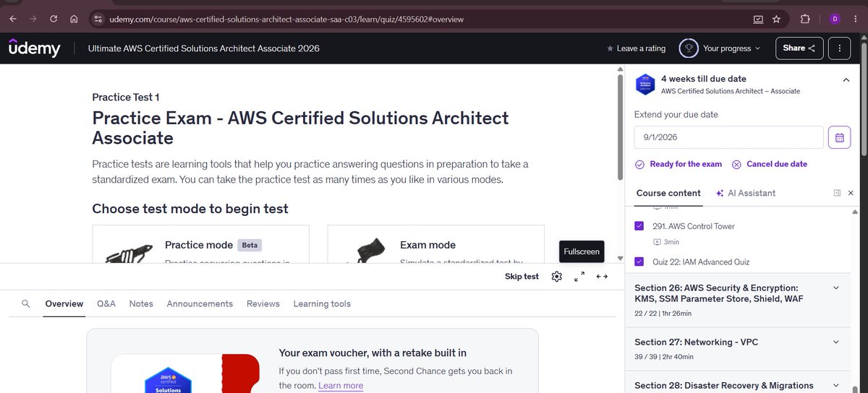868x393 pixels.
Task: Open the Chrome profile avatar D
Action: point(835,20)
